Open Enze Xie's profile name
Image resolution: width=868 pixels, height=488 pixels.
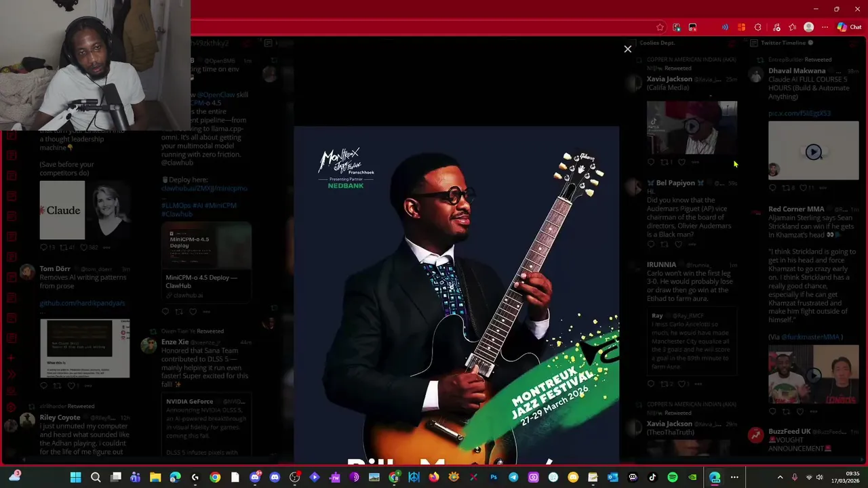coord(175,342)
